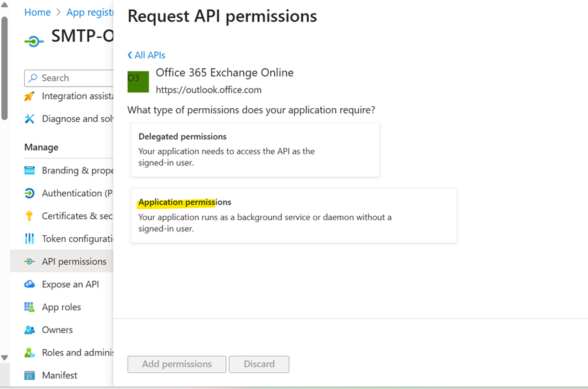This screenshot has height=389, width=588.
Task: Click the sidebar scrollbar up arrow
Action: [x=5, y=5]
